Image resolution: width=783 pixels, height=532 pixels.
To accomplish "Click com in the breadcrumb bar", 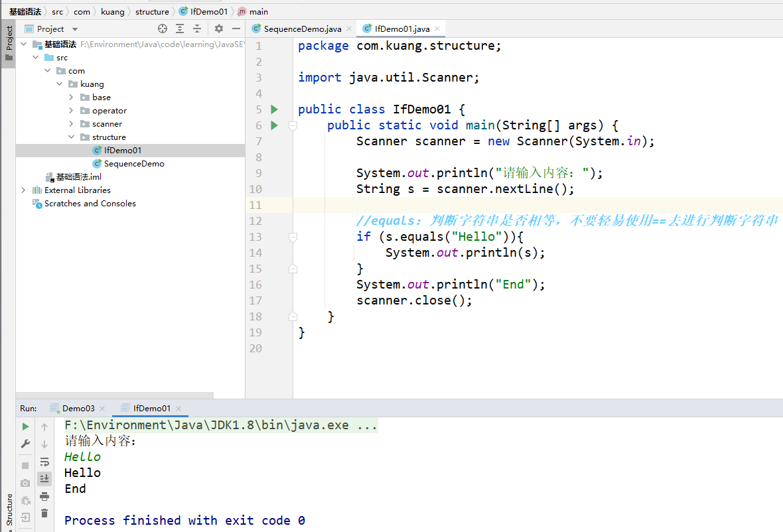I will (x=82, y=11).
